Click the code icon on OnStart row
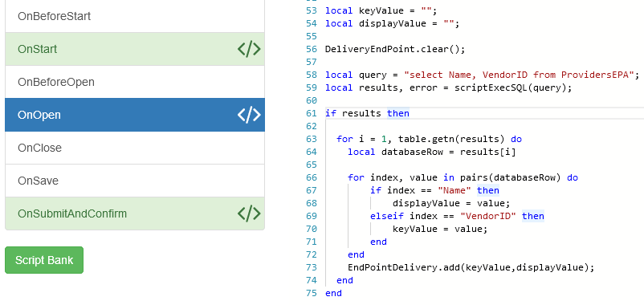The image size is (644, 305). point(249,49)
